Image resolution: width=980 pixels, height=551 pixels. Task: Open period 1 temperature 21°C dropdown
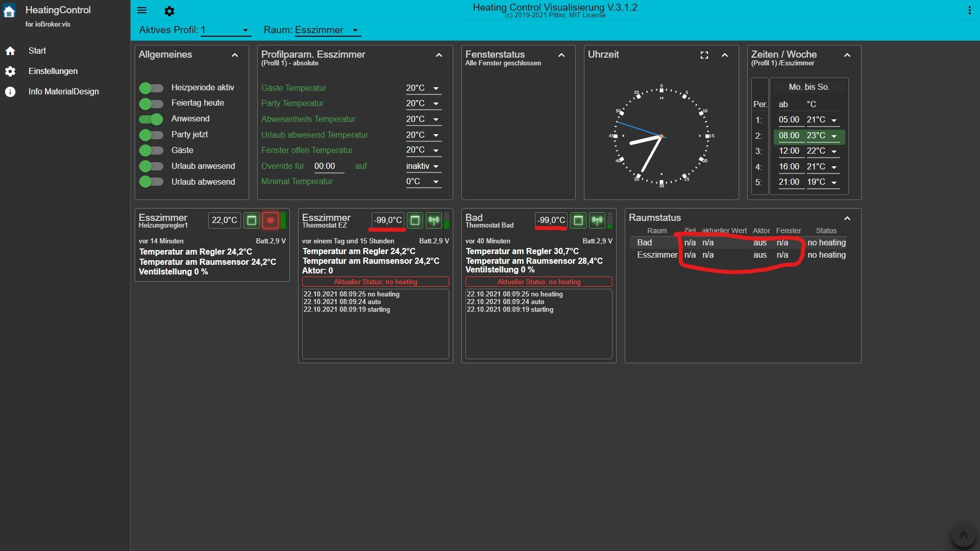tap(823, 120)
